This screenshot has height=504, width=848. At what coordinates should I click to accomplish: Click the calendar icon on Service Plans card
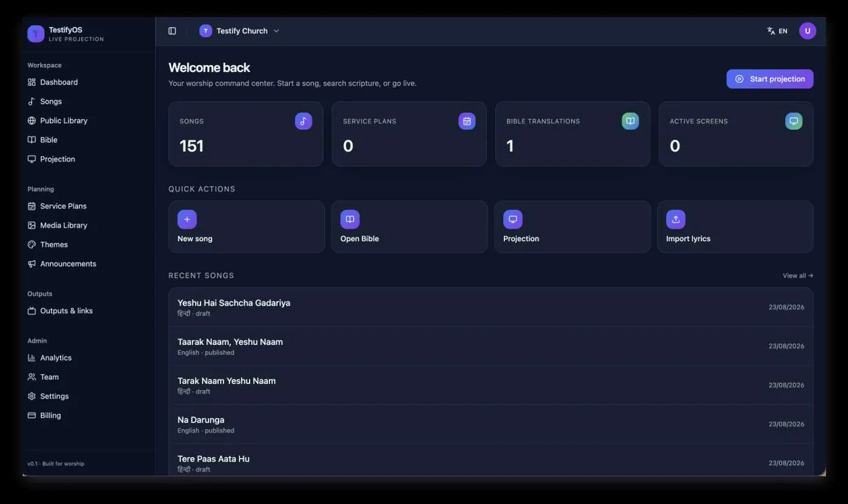point(467,121)
